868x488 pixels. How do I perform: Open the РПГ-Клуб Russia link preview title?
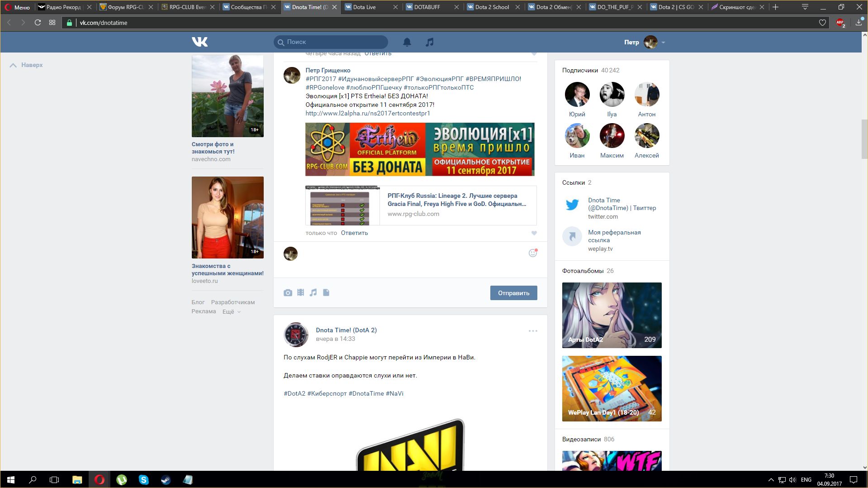457,200
